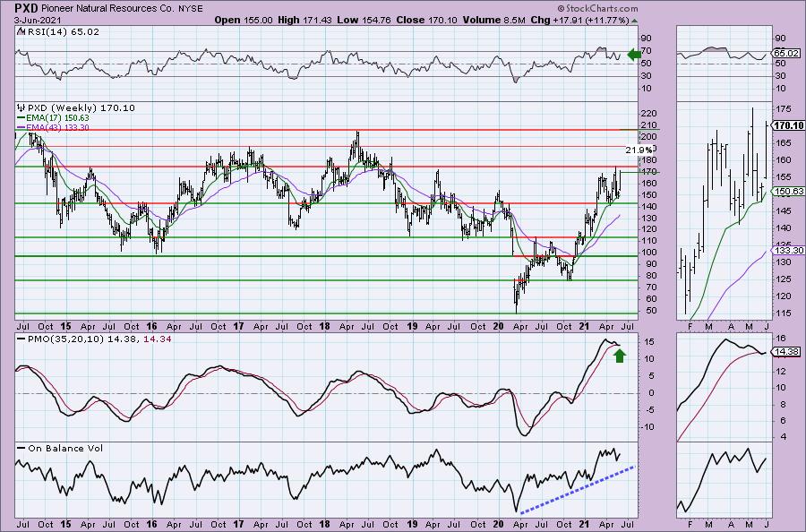
Task: Click the Open 155.00 value
Action: tap(244, 20)
